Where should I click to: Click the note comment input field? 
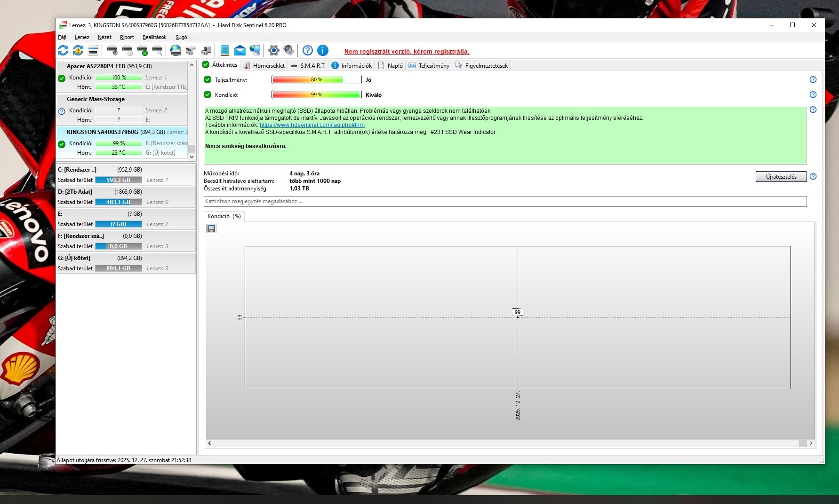(x=505, y=201)
